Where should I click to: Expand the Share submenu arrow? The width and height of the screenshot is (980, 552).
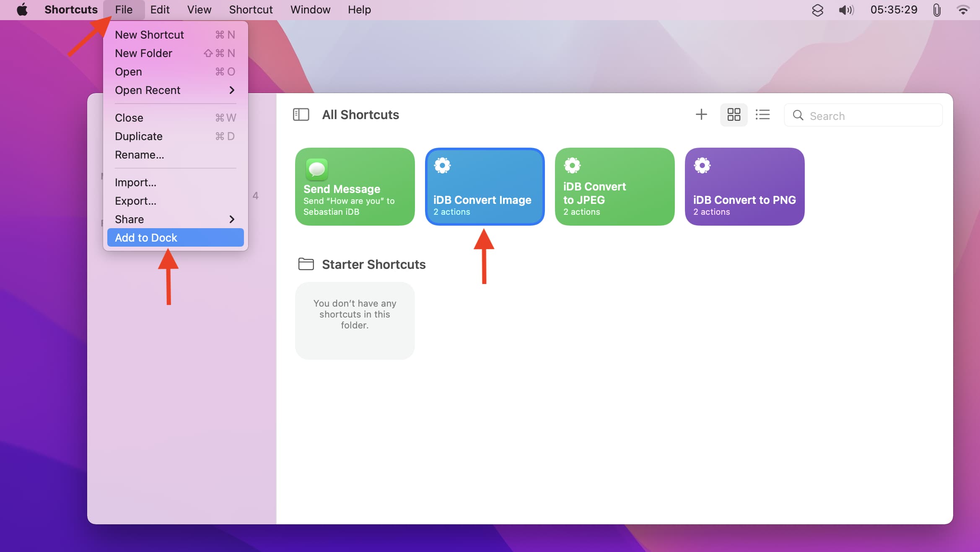tap(231, 219)
